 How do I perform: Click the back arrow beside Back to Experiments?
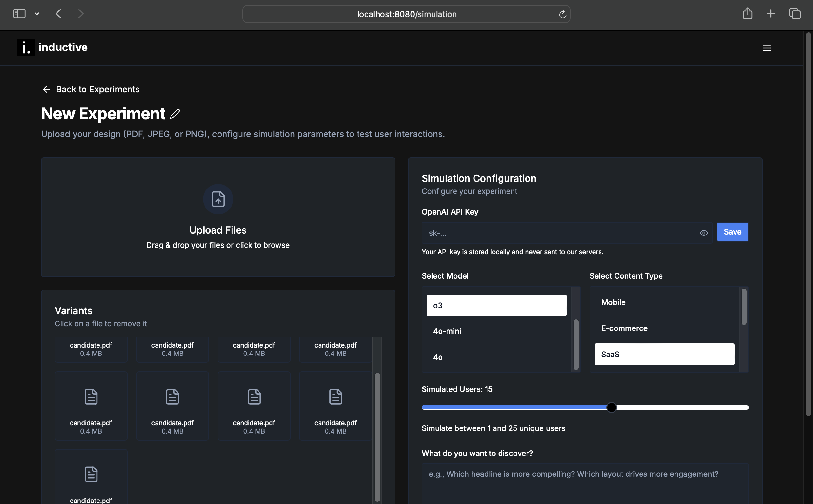coord(46,89)
